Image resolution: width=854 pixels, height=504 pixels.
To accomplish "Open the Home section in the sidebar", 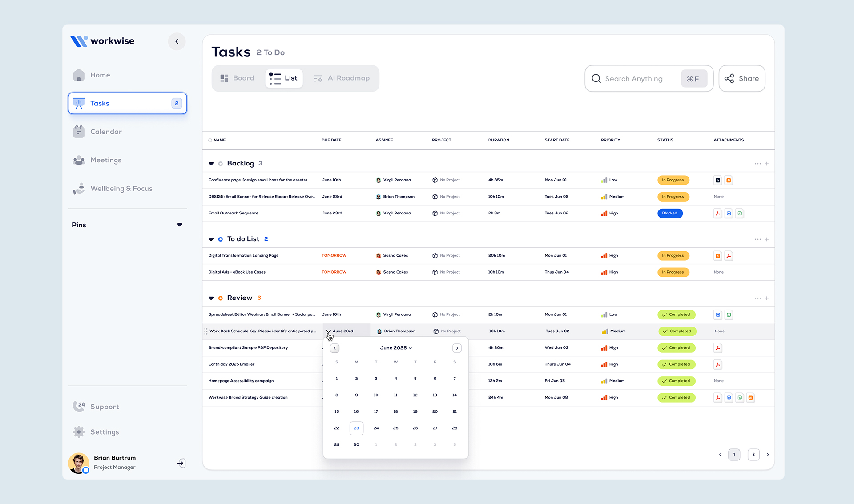I will [x=100, y=75].
